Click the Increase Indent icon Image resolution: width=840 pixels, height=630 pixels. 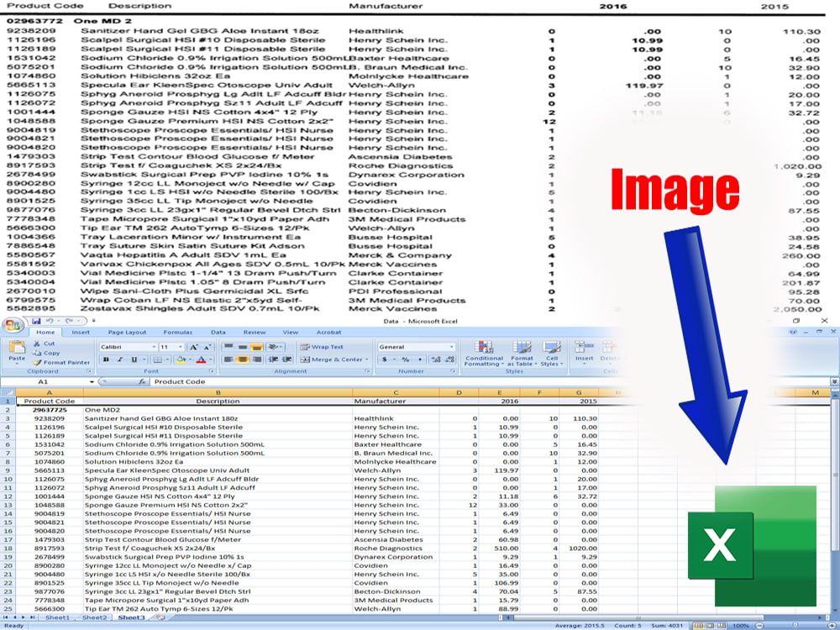point(287,360)
